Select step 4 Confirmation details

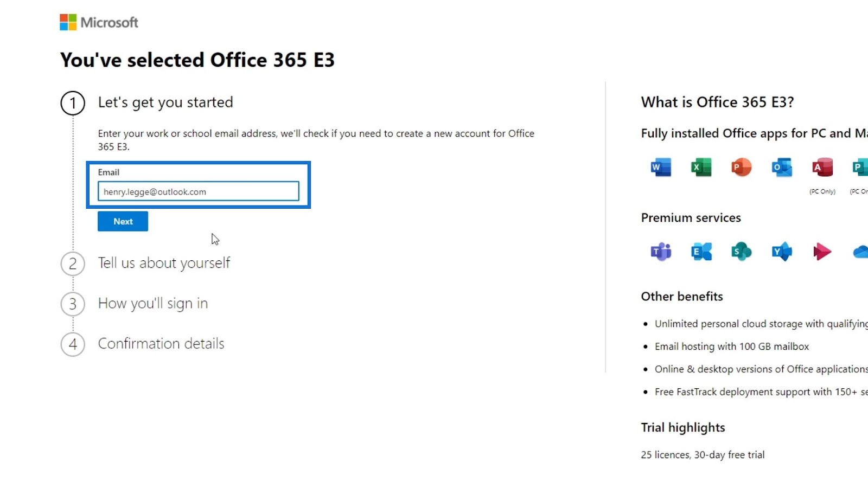coord(161,344)
